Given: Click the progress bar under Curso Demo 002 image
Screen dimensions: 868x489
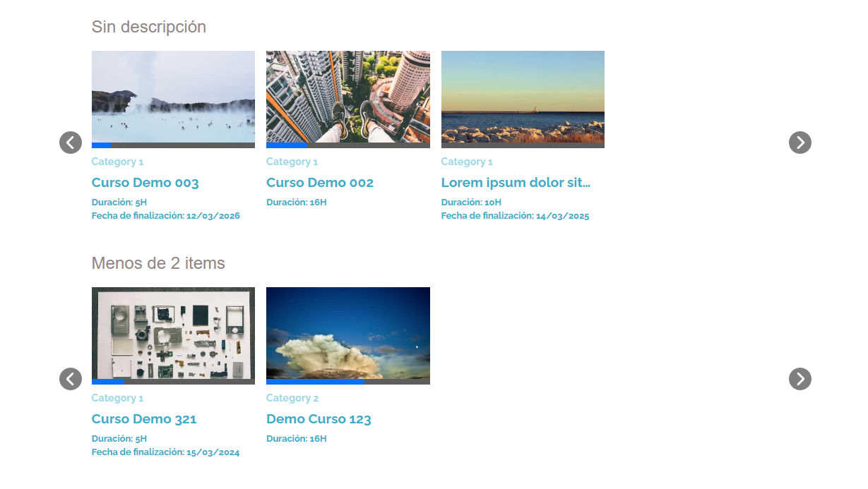Looking at the screenshot, I should click(348, 145).
